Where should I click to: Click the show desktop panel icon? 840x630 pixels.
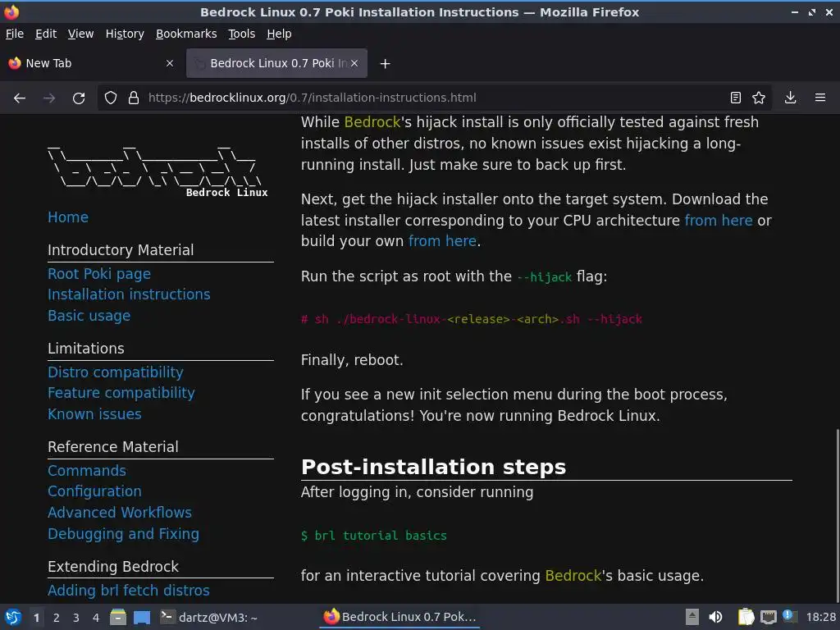pyautogui.click(x=142, y=618)
